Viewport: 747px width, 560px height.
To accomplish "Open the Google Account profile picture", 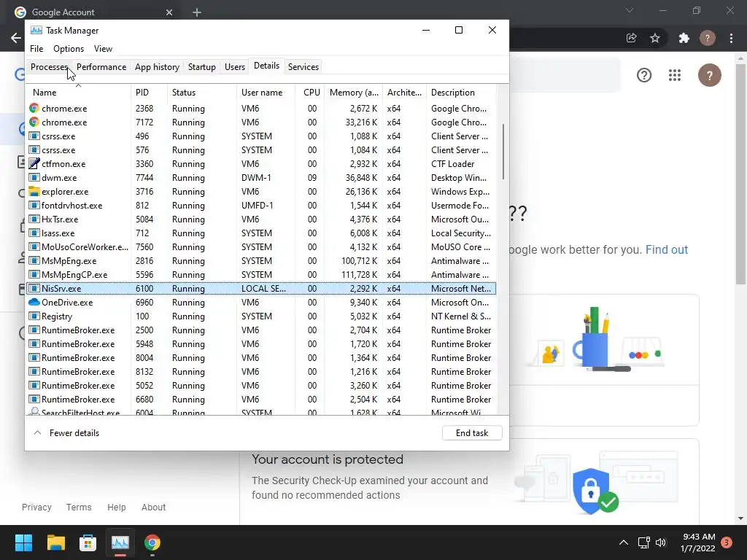I will tap(709, 75).
